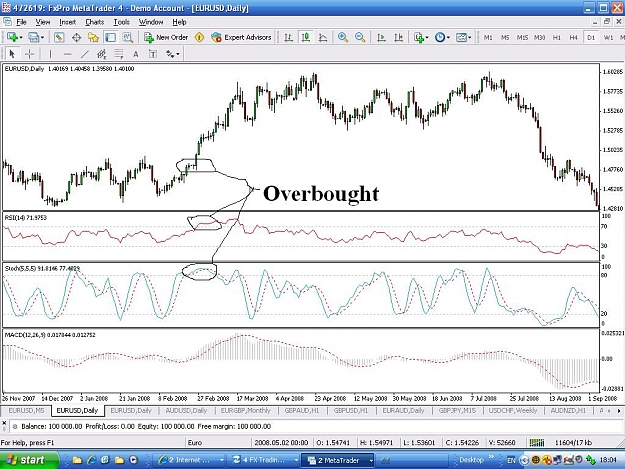Viewport: 625px width, 469px height.
Task: Click the Windows start button
Action: (29, 460)
